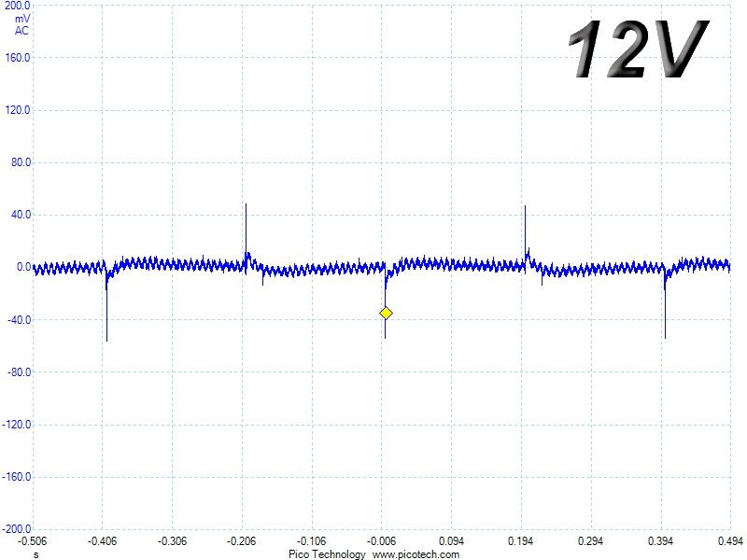
Task: Click the 12V overlay label
Action: (638, 49)
